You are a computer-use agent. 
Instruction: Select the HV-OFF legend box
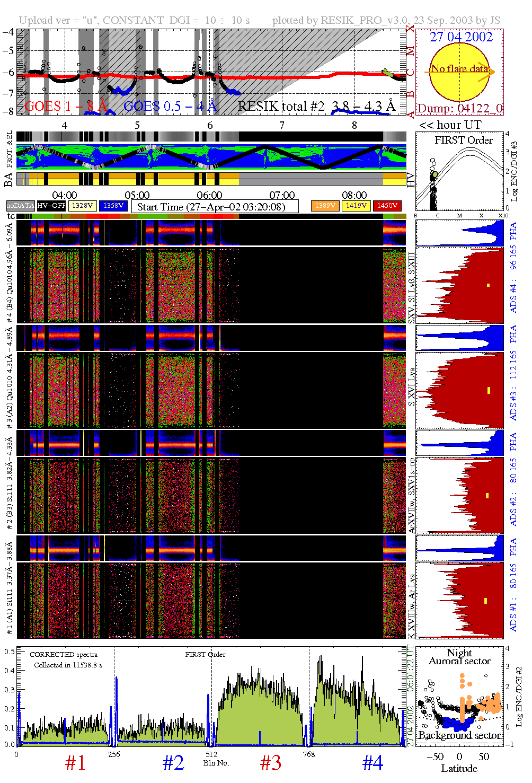(x=51, y=206)
